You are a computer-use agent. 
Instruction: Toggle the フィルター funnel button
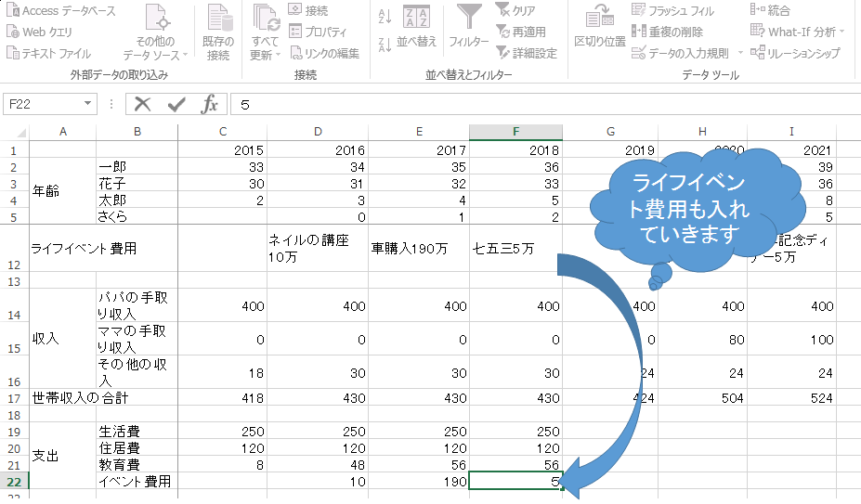[469, 26]
